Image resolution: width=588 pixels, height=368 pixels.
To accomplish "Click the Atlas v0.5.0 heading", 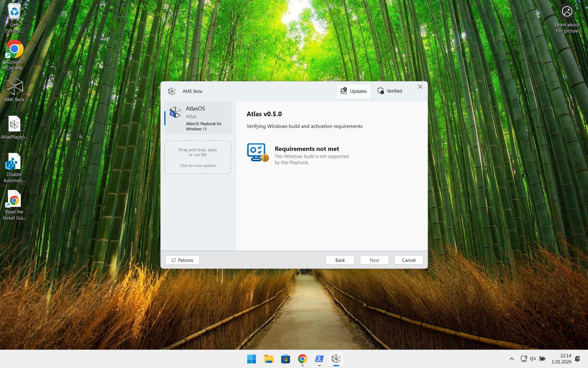I will 264,114.
